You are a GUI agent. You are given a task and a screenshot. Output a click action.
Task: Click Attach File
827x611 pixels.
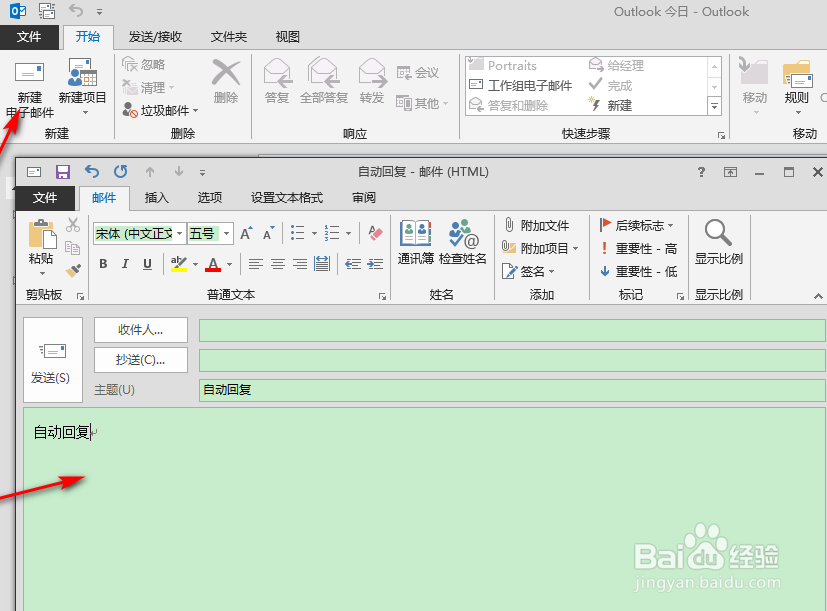[x=536, y=225]
